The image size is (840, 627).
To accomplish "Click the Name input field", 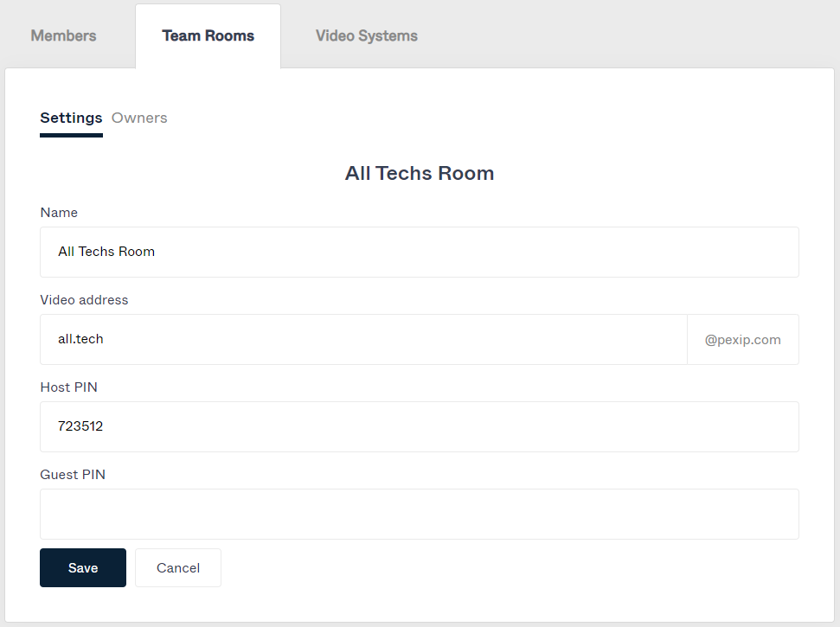I will (x=419, y=252).
